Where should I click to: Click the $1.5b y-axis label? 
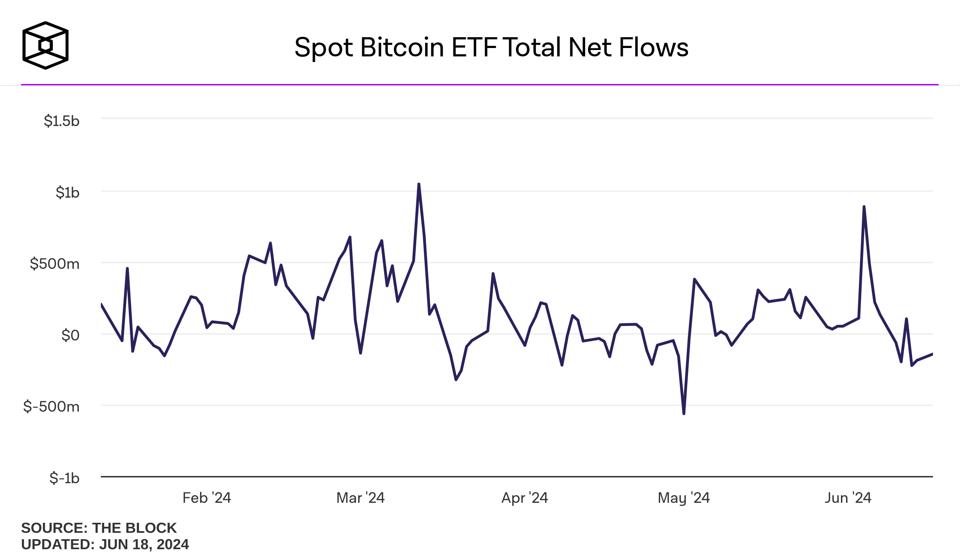62,121
